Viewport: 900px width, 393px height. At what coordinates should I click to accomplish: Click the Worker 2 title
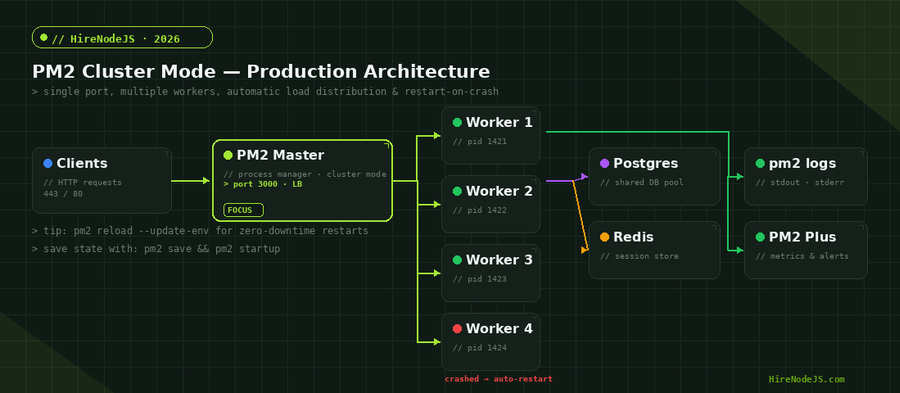(x=499, y=191)
